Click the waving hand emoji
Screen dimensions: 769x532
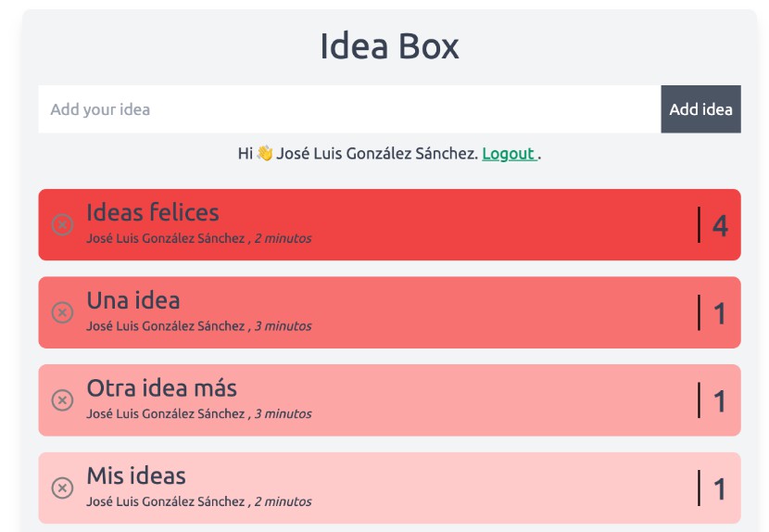point(264,154)
